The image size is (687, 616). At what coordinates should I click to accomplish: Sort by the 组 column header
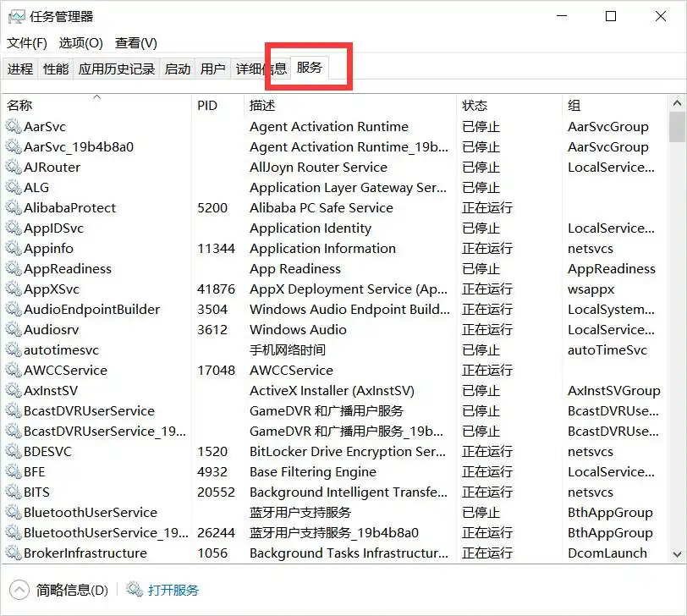pyautogui.click(x=615, y=105)
